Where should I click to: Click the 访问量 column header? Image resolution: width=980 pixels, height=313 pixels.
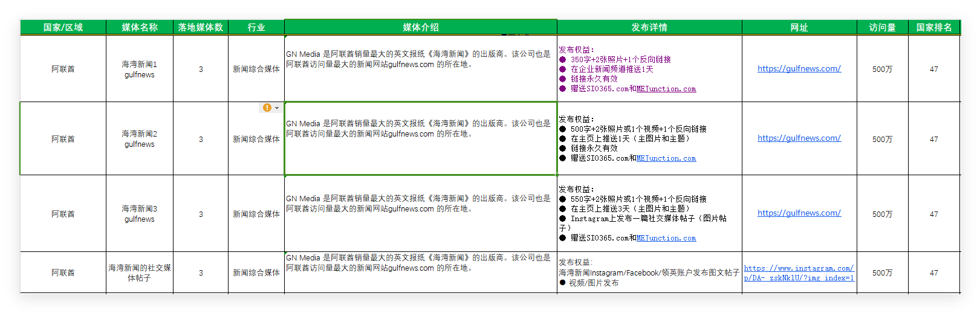click(882, 27)
